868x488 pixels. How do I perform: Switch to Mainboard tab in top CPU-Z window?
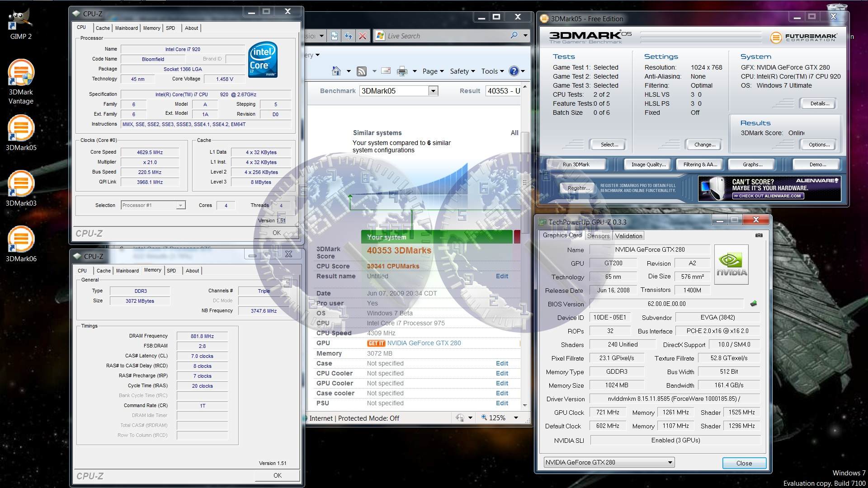point(127,28)
